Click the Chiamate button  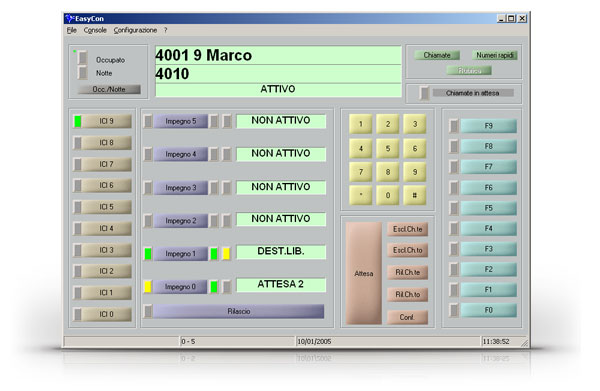(x=437, y=55)
